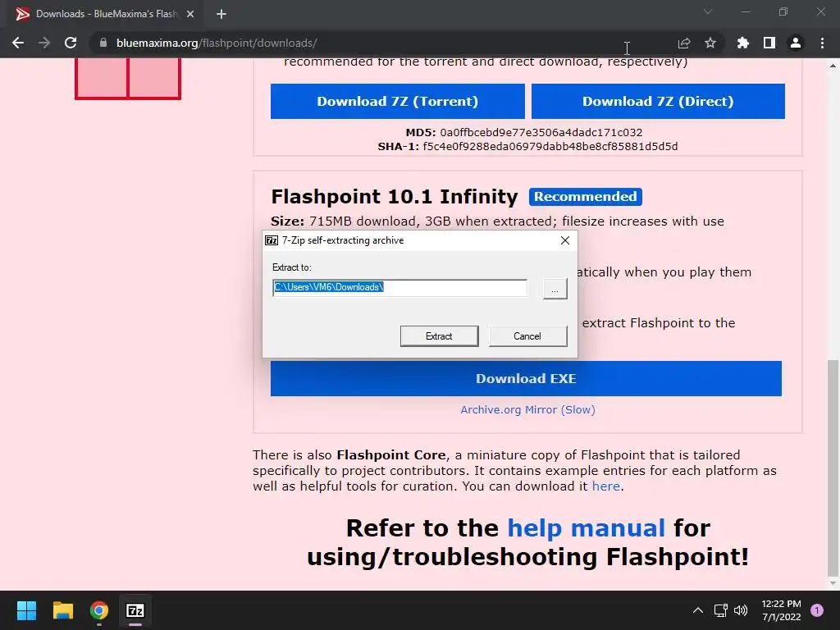Click the MD5 hash value text
840x630 pixels.
pyautogui.click(x=541, y=132)
